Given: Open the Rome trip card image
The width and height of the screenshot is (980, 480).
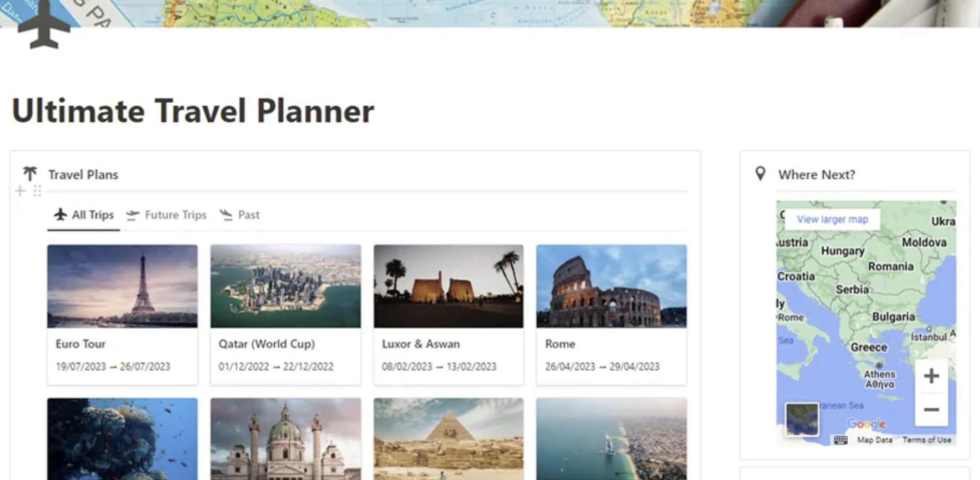Looking at the screenshot, I should click(x=611, y=287).
